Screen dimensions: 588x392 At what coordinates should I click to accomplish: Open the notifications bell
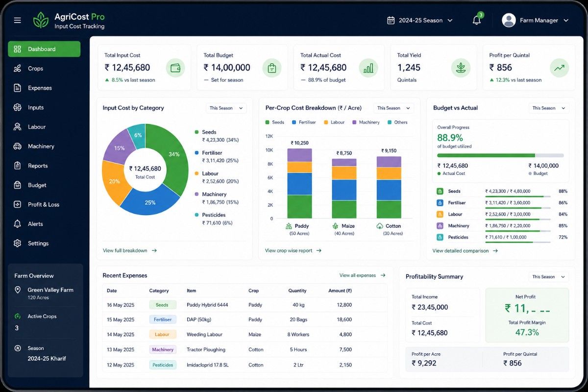click(x=476, y=20)
